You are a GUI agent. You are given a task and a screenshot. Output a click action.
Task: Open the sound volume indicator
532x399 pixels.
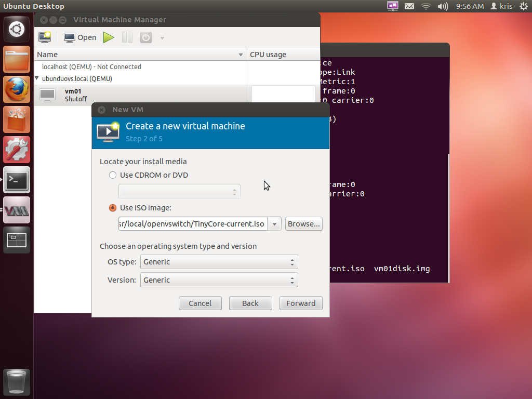pyautogui.click(x=443, y=6)
